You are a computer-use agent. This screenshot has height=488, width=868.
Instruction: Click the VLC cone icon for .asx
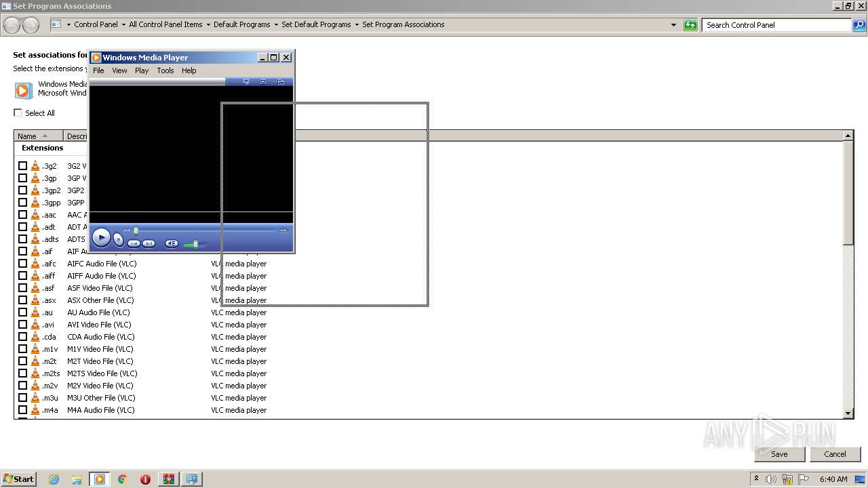click(x=35, y=300)
